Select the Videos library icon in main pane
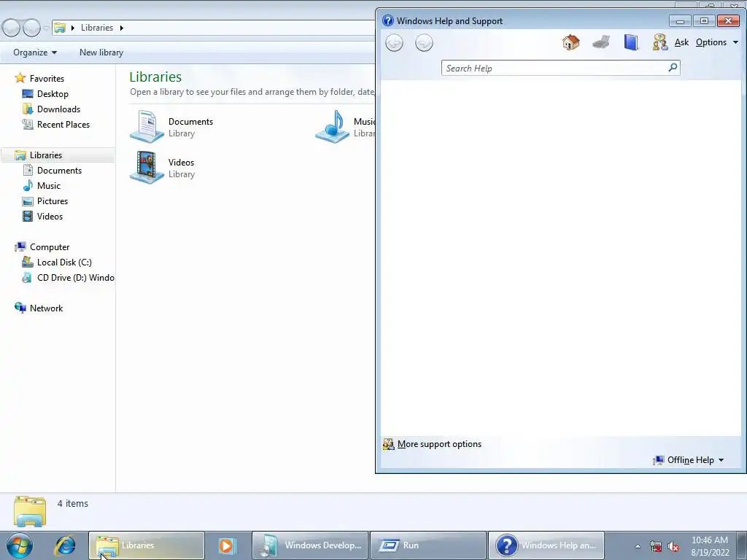 147,167
